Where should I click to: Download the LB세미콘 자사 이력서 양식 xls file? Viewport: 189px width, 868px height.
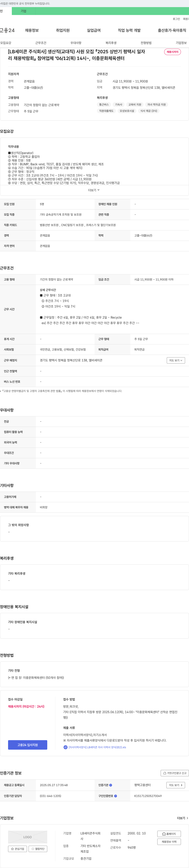[97, 747]
